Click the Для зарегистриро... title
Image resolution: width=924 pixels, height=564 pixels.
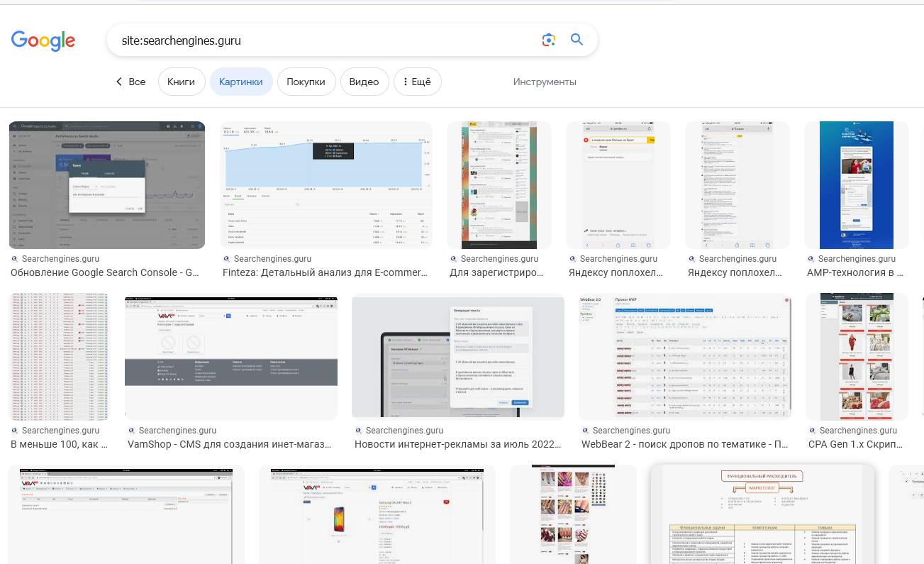coord(496,272)
